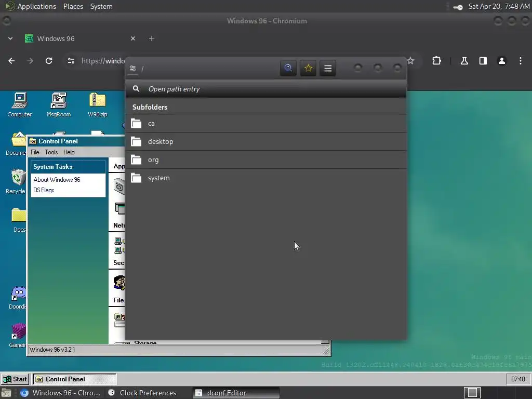
Task: Launch the Discord-like Doordis shortcut
Action: tap(18, 298)
